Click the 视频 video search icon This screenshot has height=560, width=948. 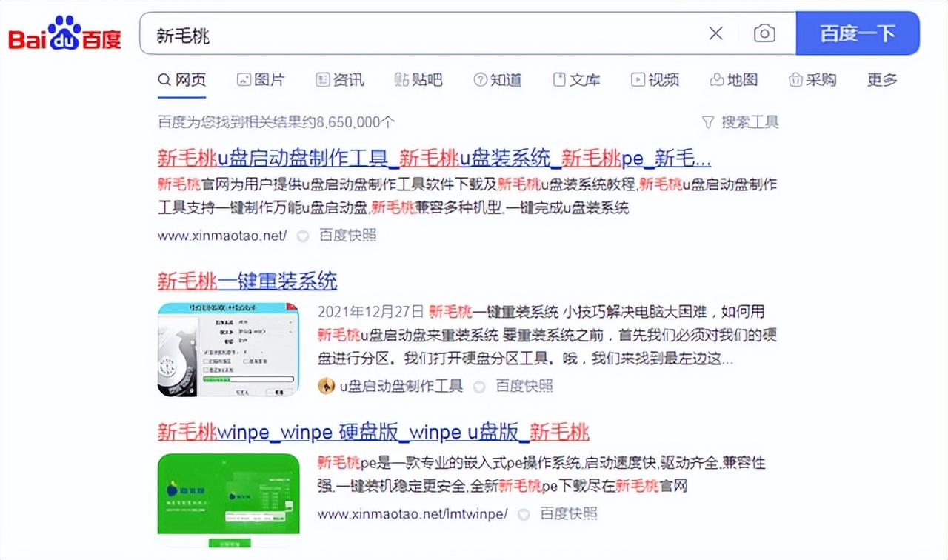click(x=638, y=79)
